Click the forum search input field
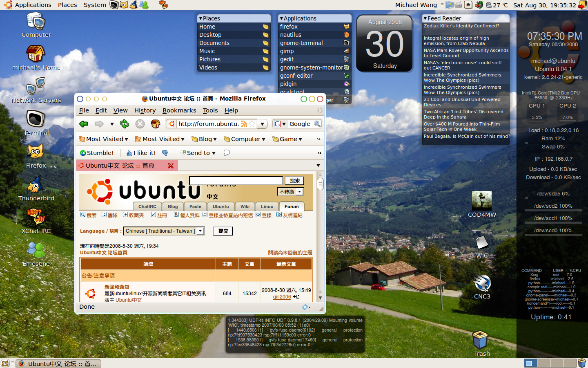The image size is (588, 368). point(236,181)
